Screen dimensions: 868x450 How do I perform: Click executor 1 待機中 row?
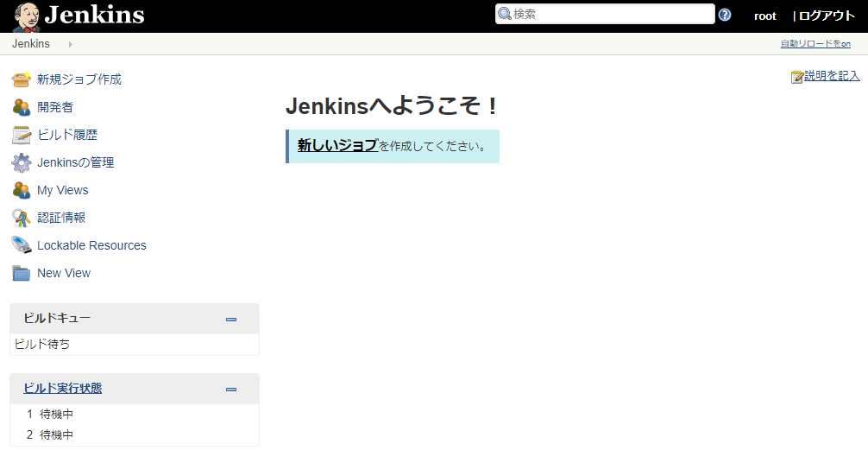click(x=135, y=414)
